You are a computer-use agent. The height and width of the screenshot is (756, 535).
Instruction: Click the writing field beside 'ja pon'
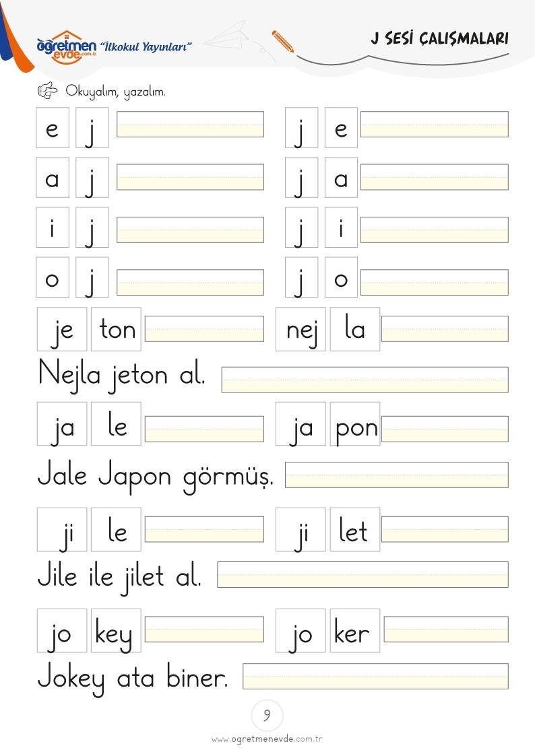pyautogui.click(x=445, y=429)
